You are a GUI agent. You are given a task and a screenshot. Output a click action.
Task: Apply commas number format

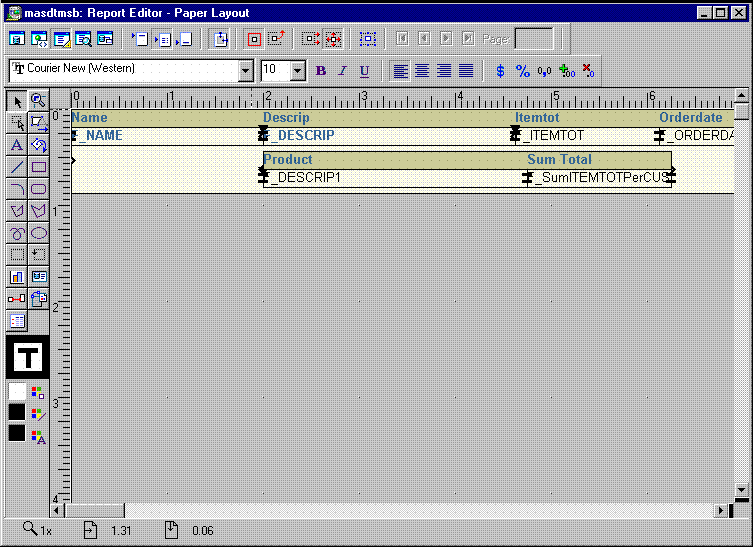(x=544, y=71)
